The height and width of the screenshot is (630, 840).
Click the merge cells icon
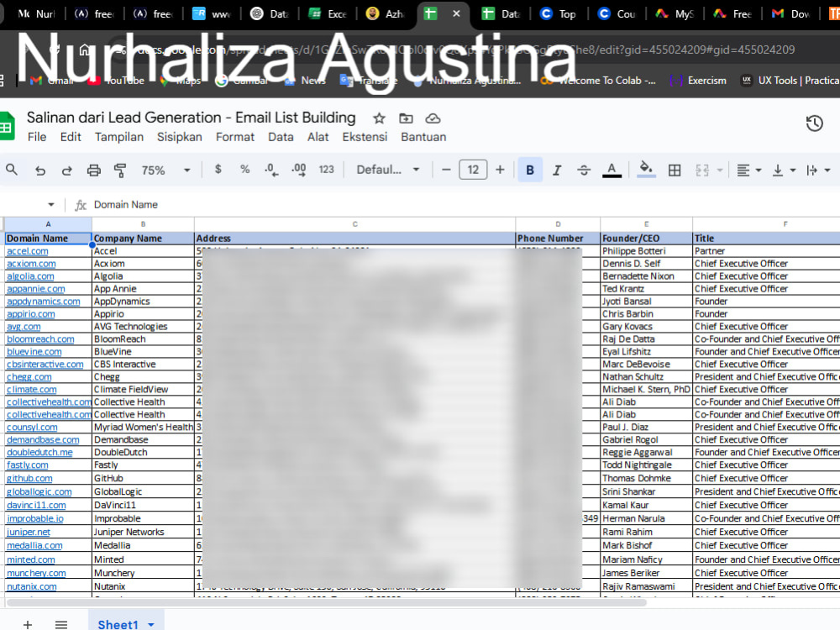coord(702,171)
